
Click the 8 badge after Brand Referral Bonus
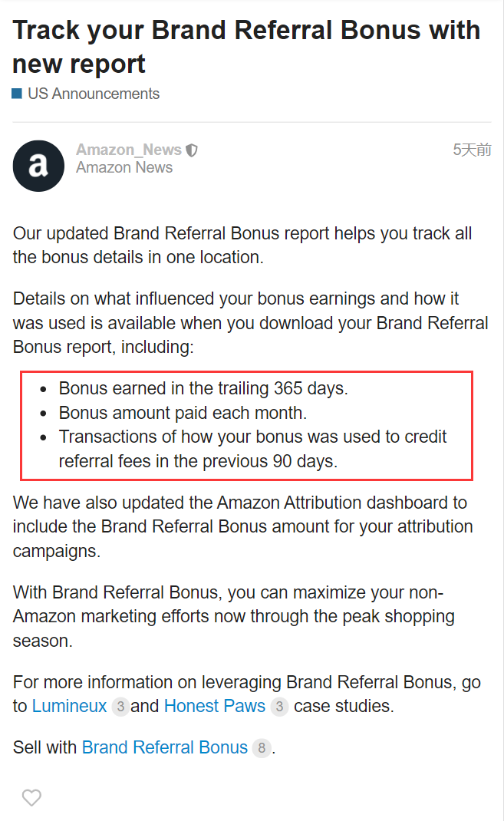(261, 747)
